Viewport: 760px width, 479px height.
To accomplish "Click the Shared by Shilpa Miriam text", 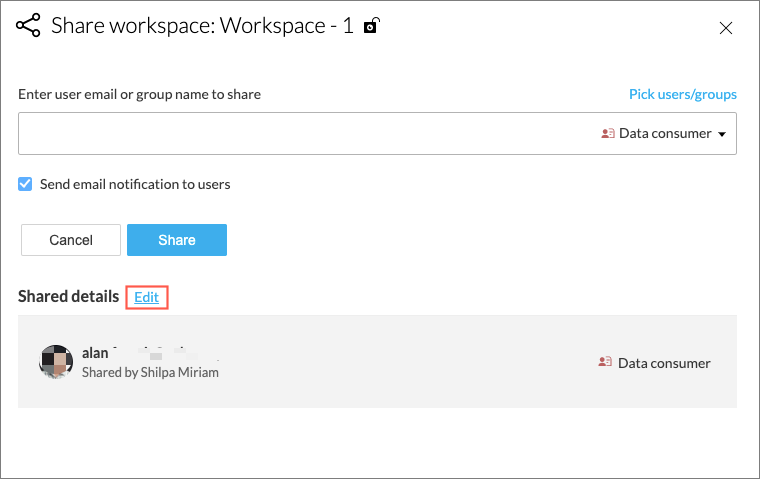I will pyautogui.click(x=150, y=372).
